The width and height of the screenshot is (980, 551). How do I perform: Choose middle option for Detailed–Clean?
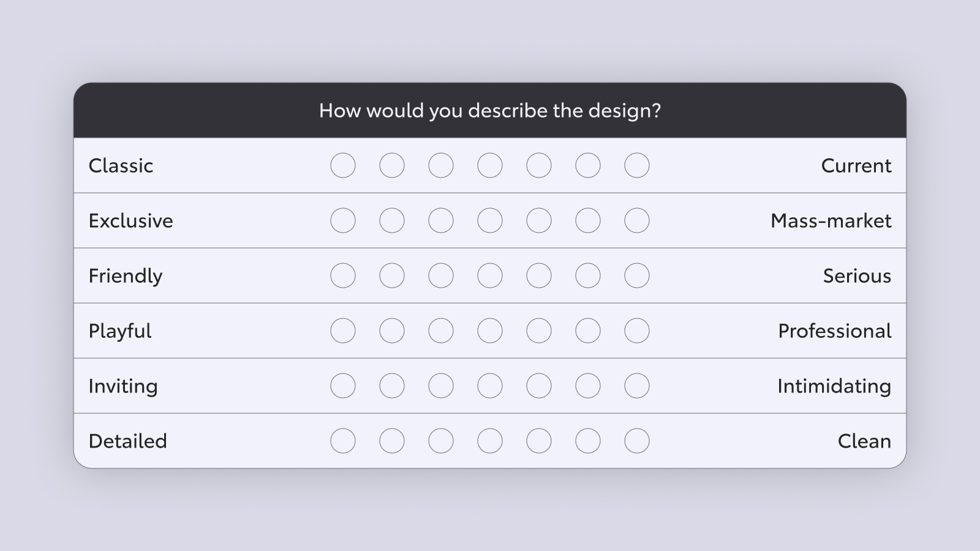(490, 441)
